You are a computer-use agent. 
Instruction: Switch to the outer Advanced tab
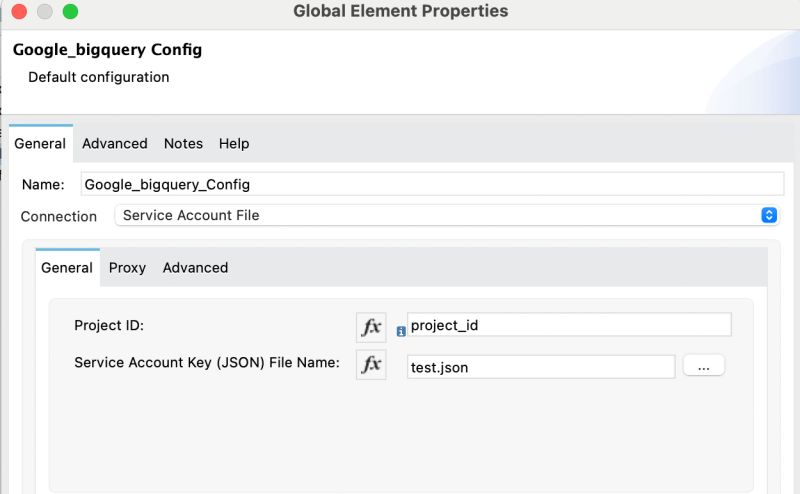pyautogui.click(x=115, y=143)
